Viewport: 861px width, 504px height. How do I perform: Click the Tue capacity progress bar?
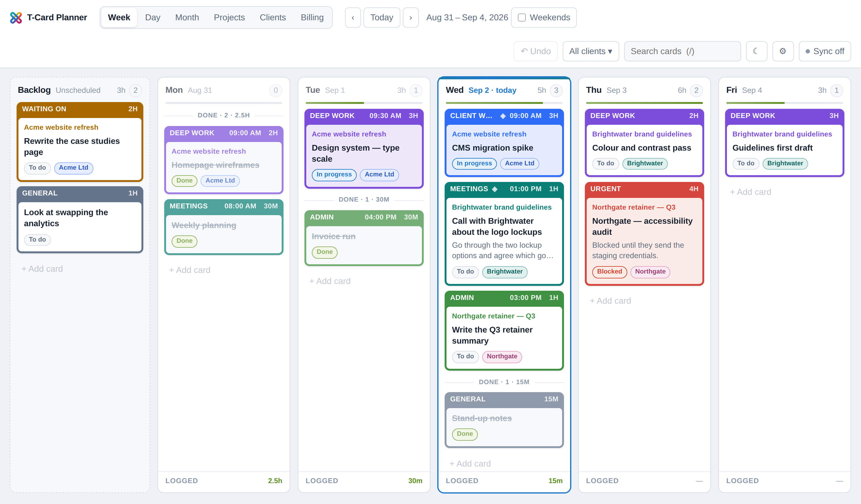tap(363, 103)
